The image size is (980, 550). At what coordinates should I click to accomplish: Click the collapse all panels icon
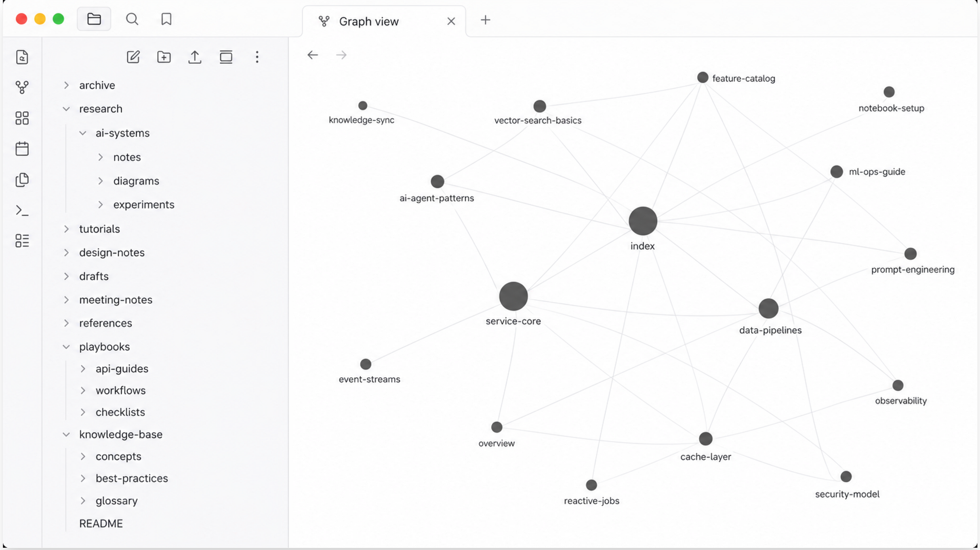pos(226,57)
